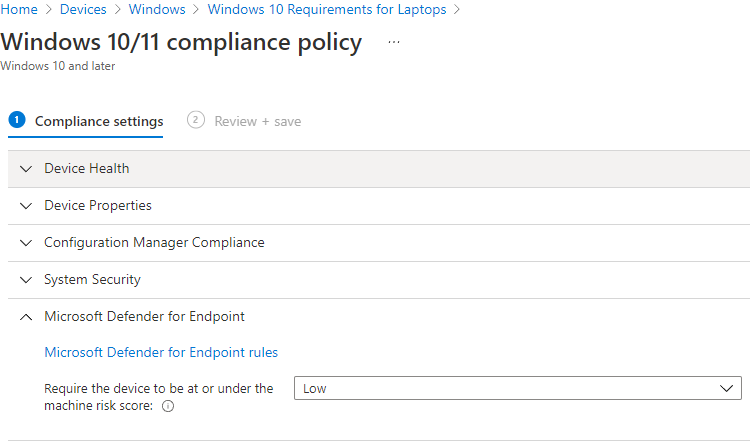Open the Devices breadcrumb link
The height and width of the screenshot is (442, 756).
pos(83,9)
